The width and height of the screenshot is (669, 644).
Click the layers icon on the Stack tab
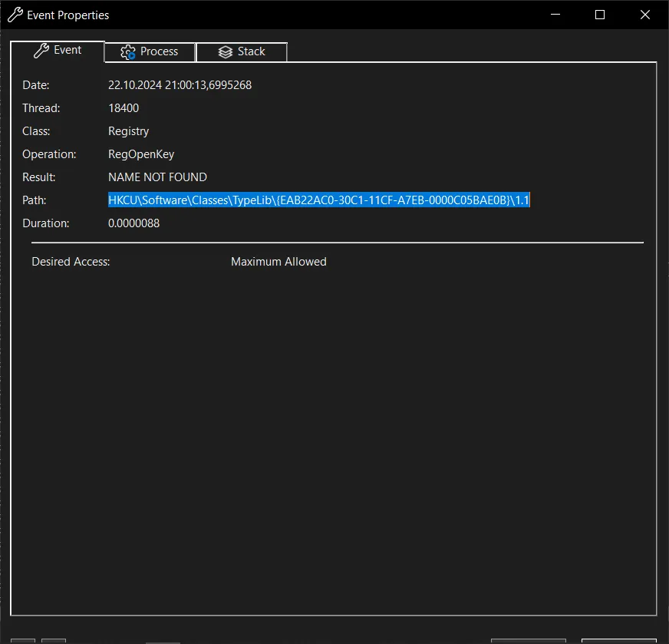tap(225, 52)
